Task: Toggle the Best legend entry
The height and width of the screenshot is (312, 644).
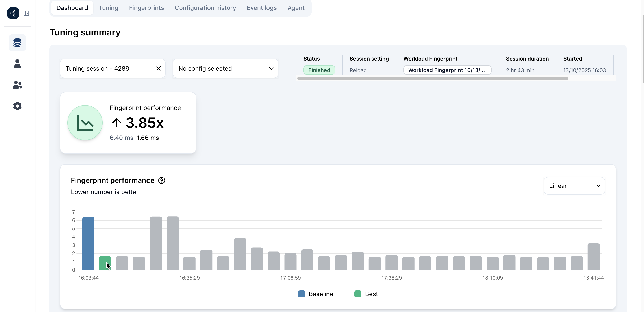Action: (366, 294)
